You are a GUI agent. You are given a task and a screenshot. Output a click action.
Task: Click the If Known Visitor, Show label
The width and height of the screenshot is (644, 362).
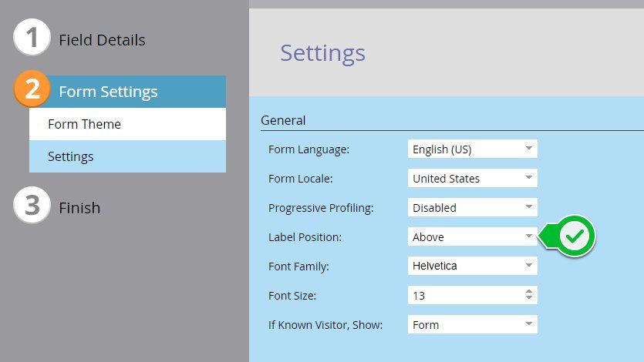click(x=325, y=325)
